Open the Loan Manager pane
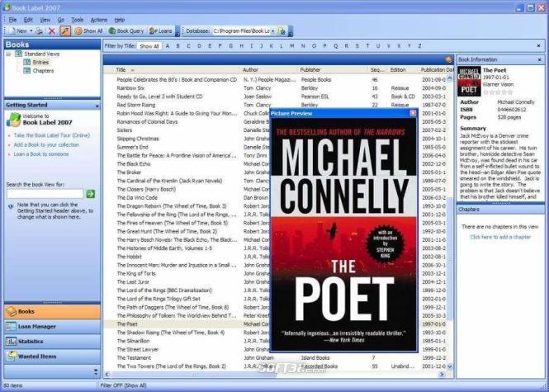The height and width of the screenshot is (392, 549). point(52,327)
